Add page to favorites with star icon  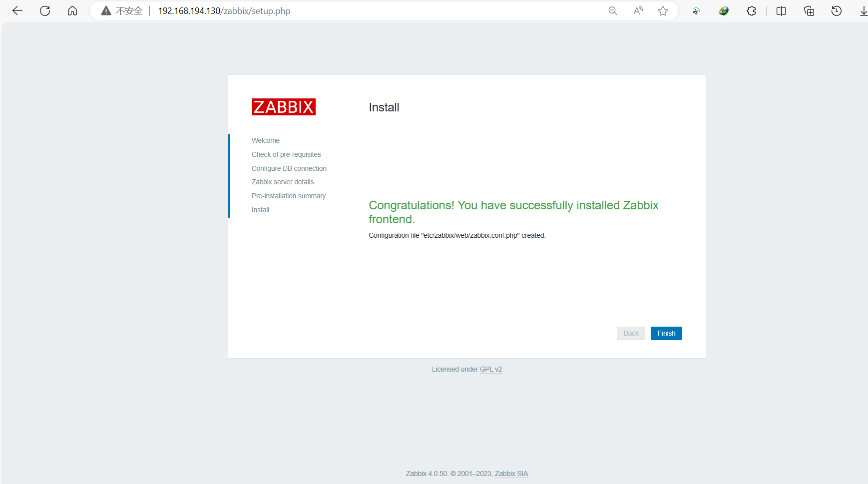663,11
